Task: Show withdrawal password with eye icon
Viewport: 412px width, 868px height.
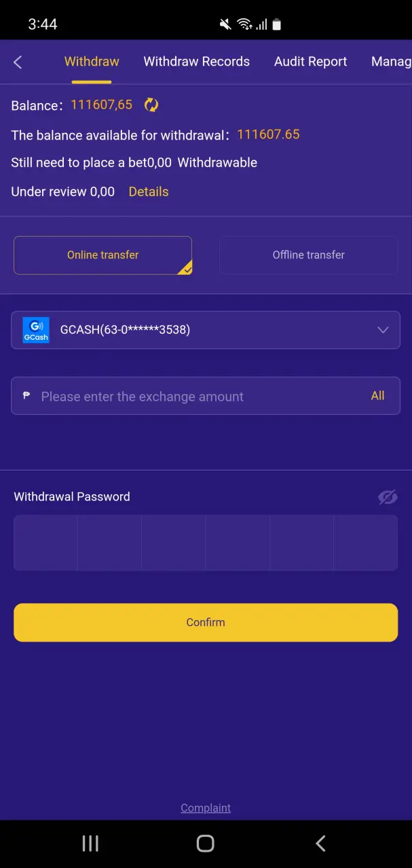Action: coord(388,497)
